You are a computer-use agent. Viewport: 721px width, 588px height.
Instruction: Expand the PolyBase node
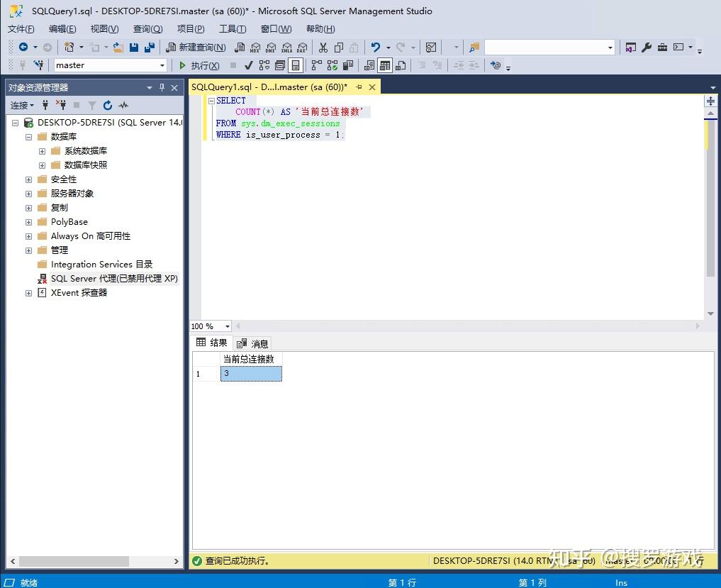point(28,222)
